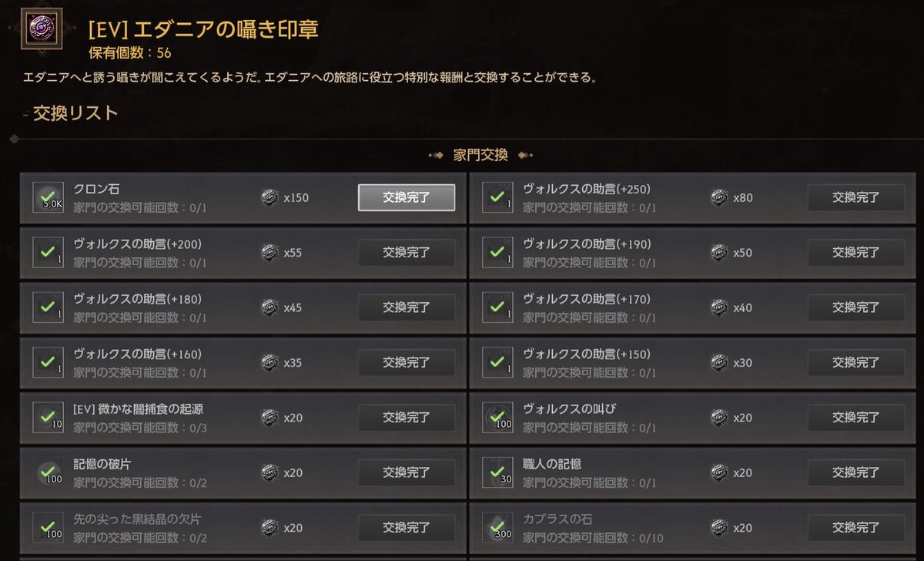Screen dimensions: 924x561
Task: Click checkmark on ヴォルクスの助言(+250) item
Action: click(497, 197)
